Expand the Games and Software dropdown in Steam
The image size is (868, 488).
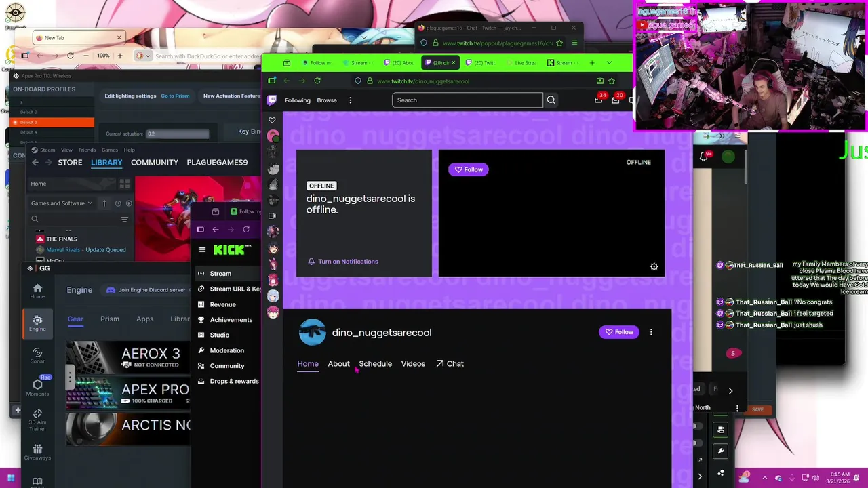tap(61, 203)
